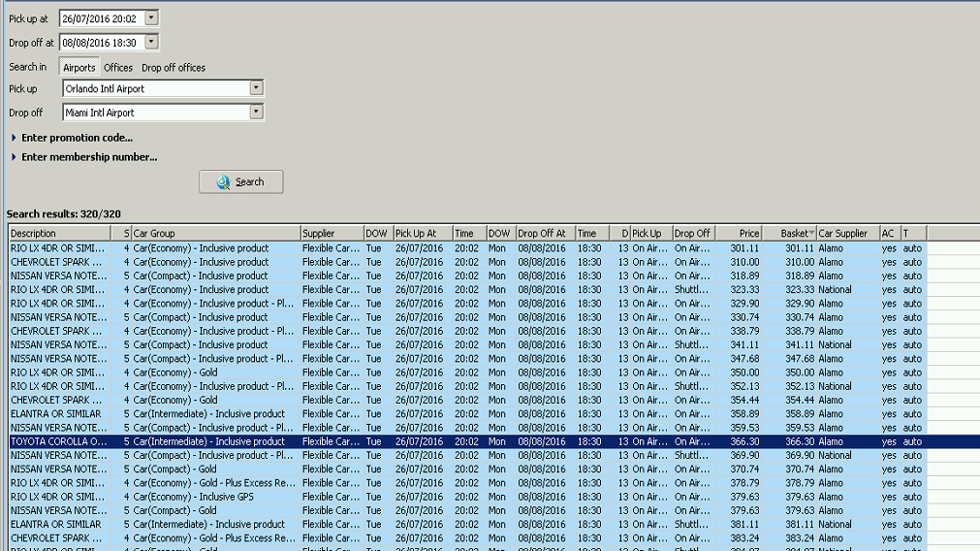The height and width of the screenshot is (551, 980).
Task: Expand the Enter promotion code section
Action: (x=76, y=138)
